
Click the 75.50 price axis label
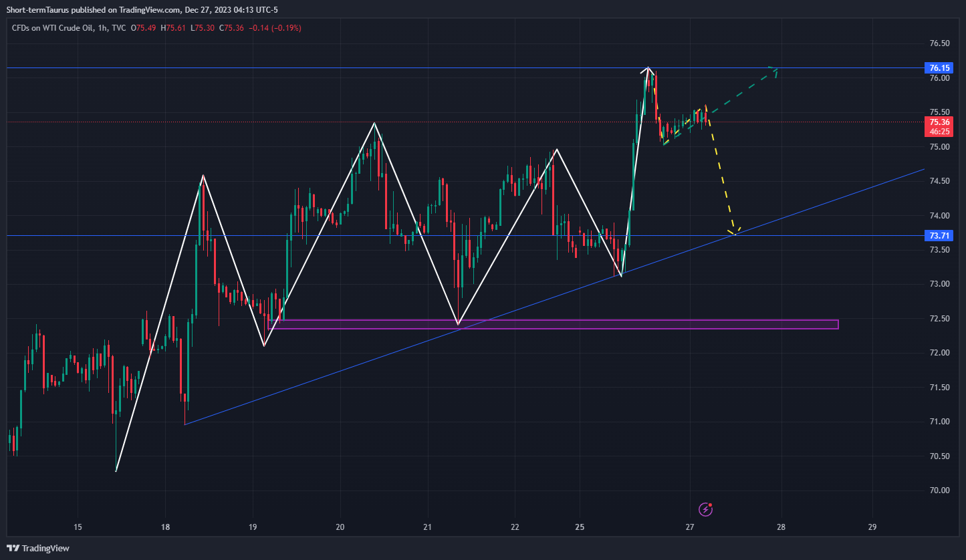tap(939, 112)
